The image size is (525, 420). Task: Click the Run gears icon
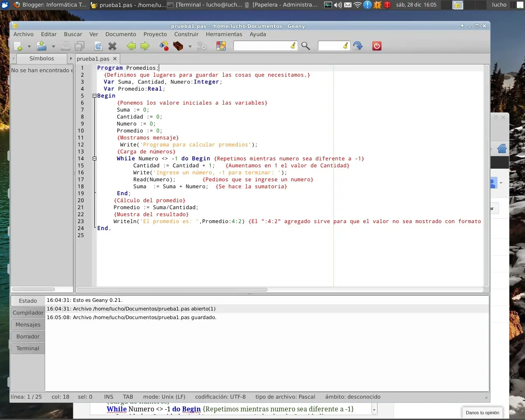202,46
